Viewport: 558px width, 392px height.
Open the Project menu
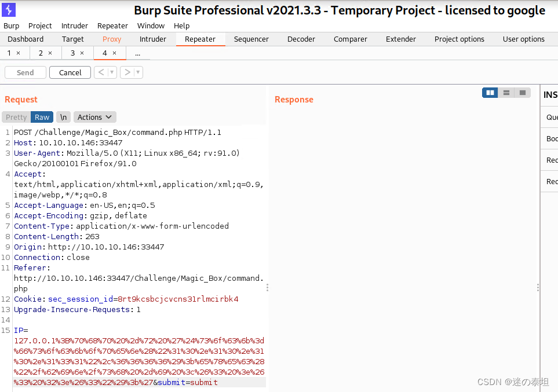click(40, 26)
